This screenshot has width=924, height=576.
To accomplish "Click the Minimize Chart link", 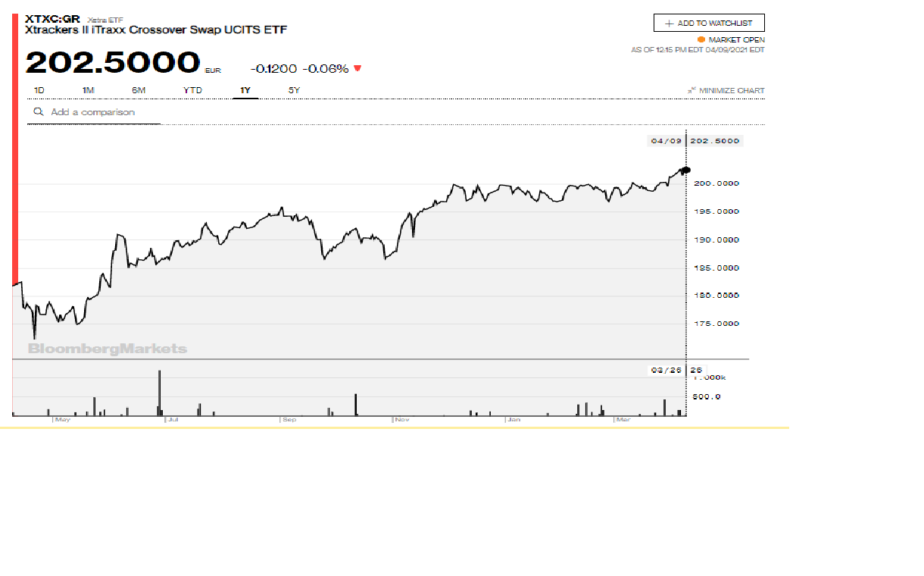I will (x=731, y=91).
